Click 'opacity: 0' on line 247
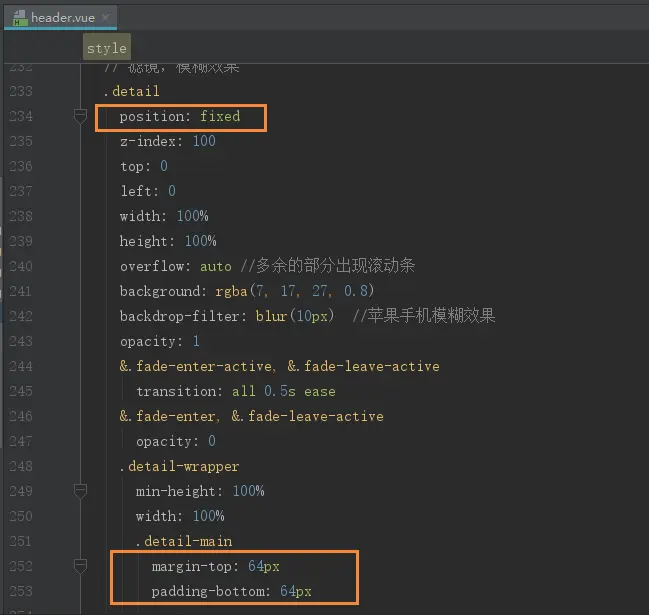This screenshot has height=615, width=649. [176, 441]
